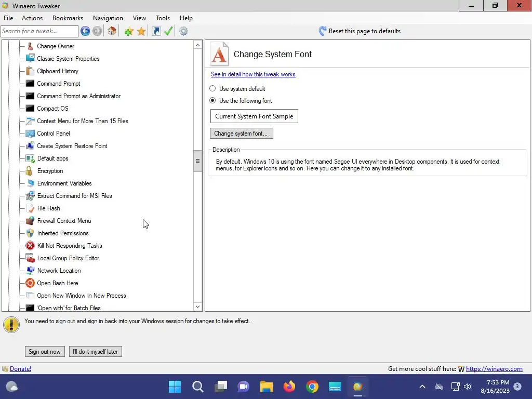Image resolution: width=532 pixels, height=399 pixels.
Task: Click I'll do it myself later button
Action: point(96,352)
